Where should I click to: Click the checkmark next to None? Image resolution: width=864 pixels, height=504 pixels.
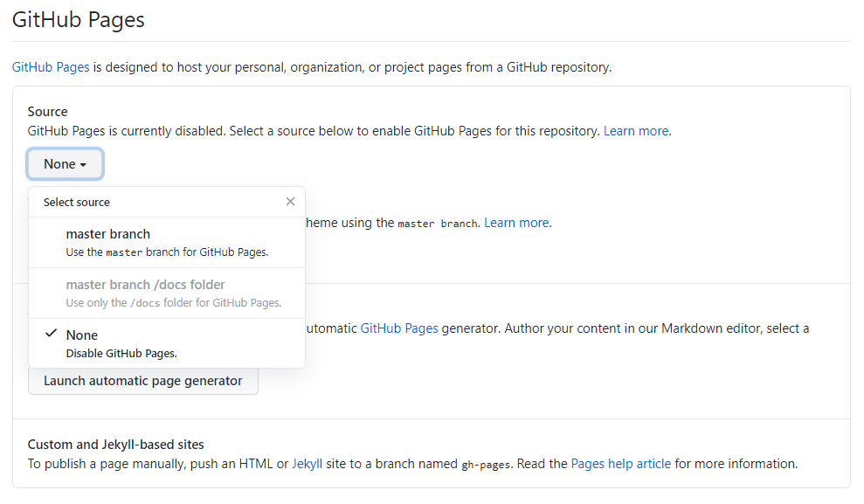[51, 334]
